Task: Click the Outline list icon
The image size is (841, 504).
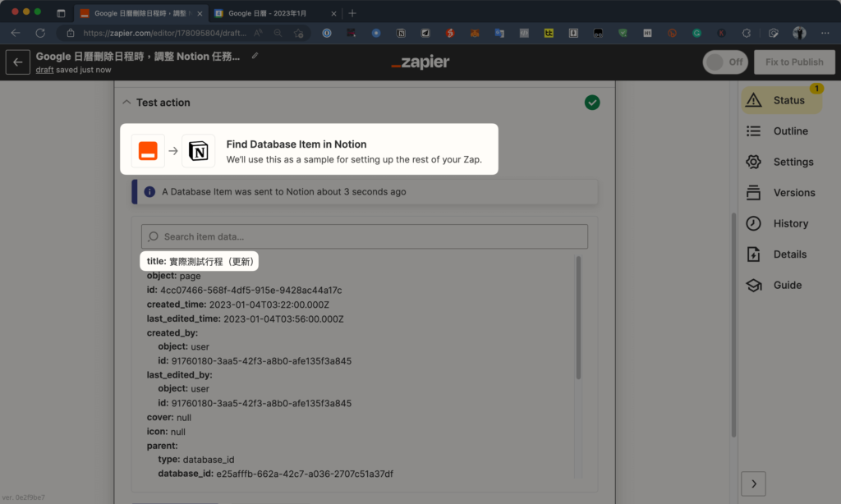Action: pyautogui.click(x=754, y=131)
